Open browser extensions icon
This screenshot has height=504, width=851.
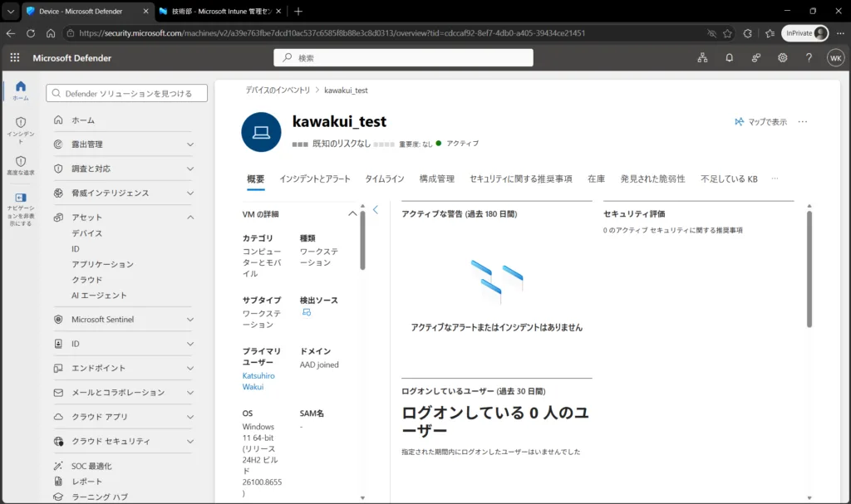(747, 33)
